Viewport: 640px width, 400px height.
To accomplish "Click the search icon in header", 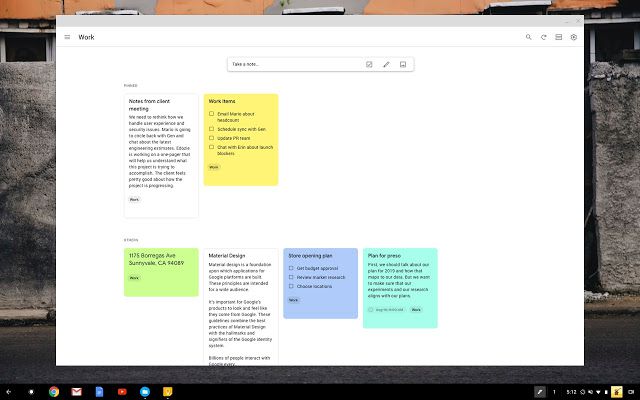I will [x=529, y=37].
